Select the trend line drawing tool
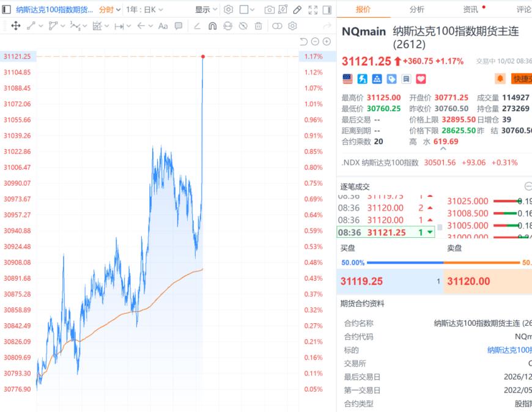The width and height of the screenshot is (532, 412). (x=31, y=26)
